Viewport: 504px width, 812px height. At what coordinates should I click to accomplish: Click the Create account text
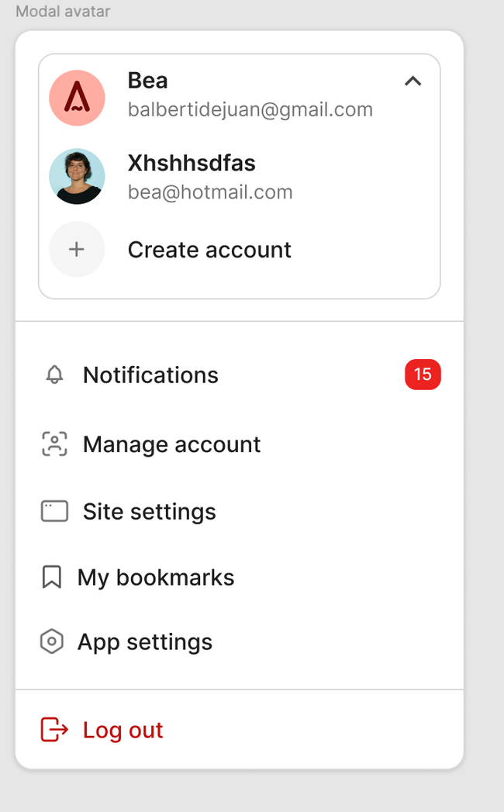click(x=209, y=250)
